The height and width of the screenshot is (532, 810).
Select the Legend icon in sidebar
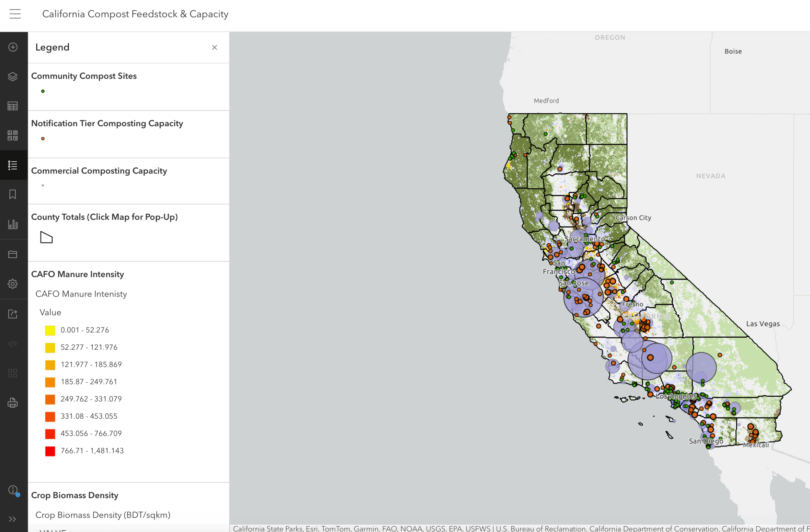[13, 165]
